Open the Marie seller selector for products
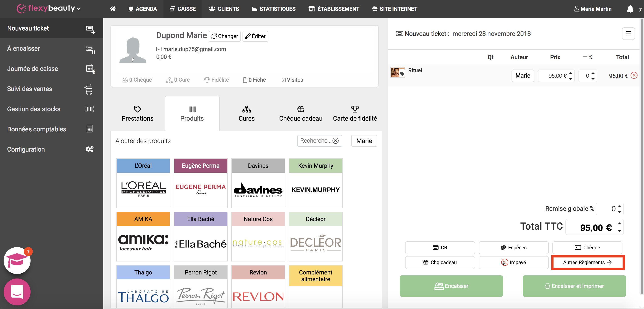Image resolution: width=644 pixels, height=309 pixels. pyautogui.click(x=364, y=141)
